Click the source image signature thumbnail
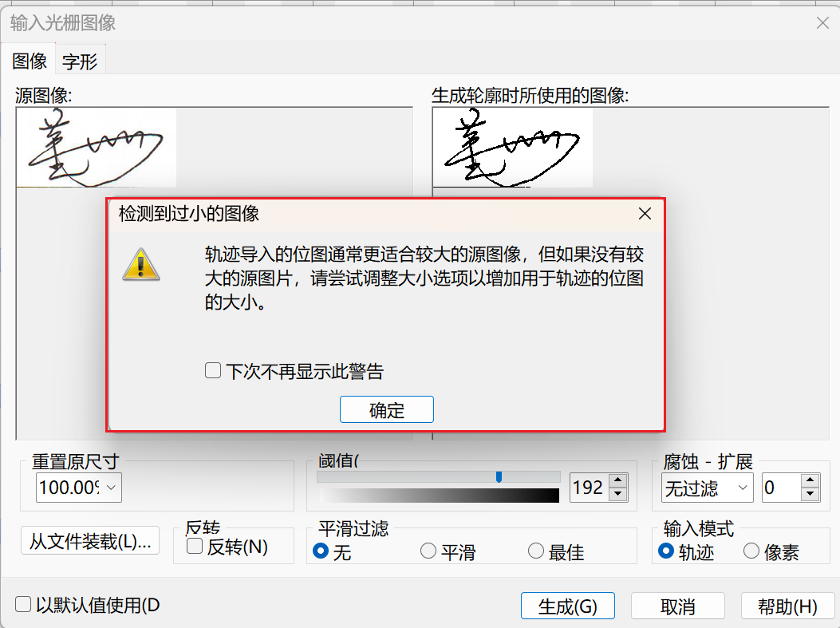 tap(97, 148)
